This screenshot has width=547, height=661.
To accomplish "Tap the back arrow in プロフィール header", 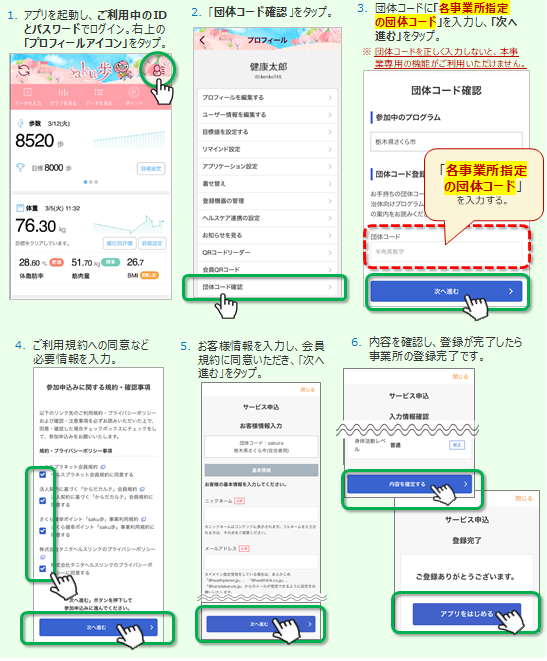I will point(203,40).
